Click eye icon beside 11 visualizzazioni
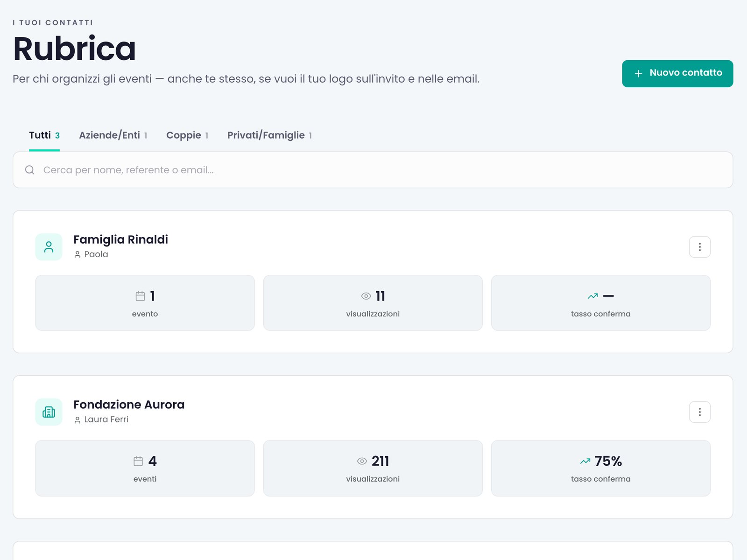The width and height of the screenshot is (747, 560). tap(366, 296)
